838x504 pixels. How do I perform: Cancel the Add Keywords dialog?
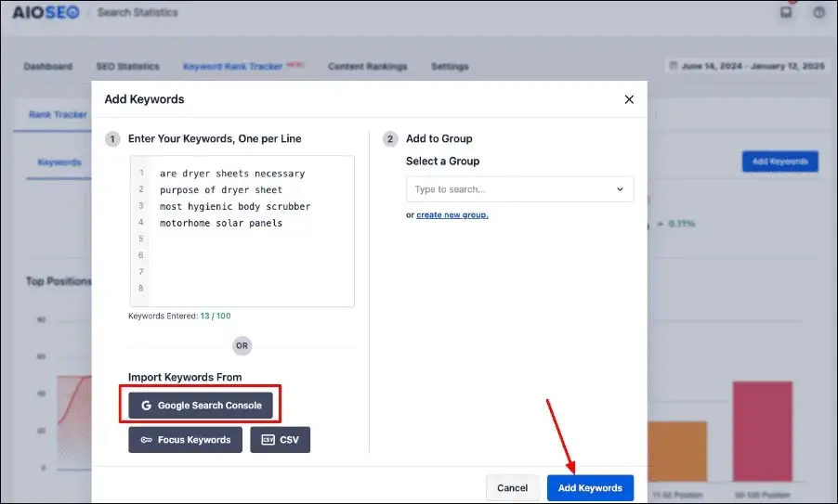[512, 487]
